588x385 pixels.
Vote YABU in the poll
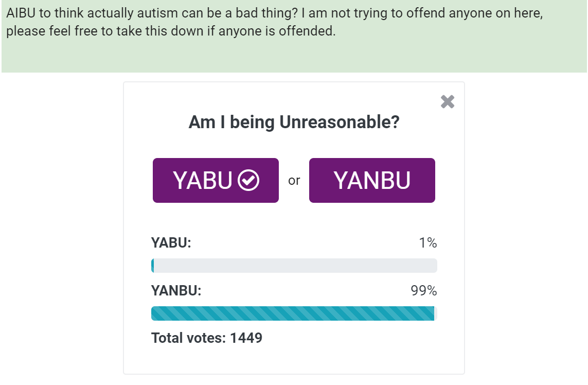[x=216, y=181]
